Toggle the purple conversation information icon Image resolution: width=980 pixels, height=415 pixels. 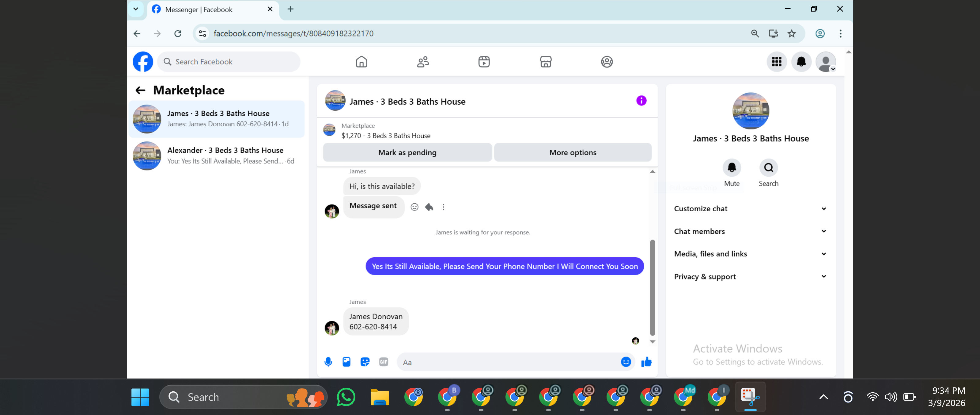click(x=641, y=101)
